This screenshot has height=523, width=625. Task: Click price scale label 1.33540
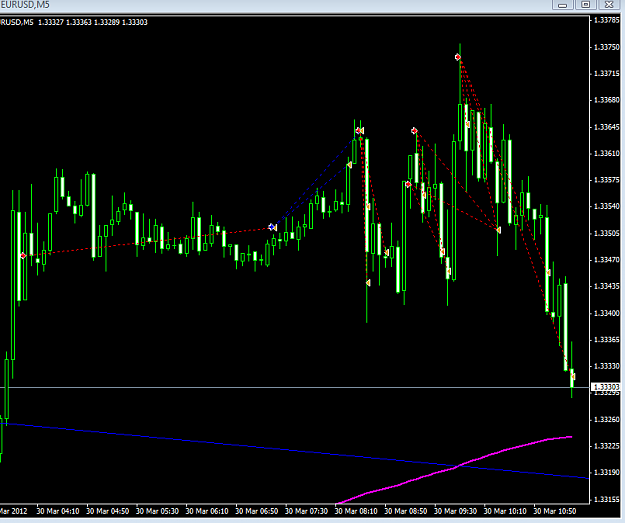(x=607, y=206)
